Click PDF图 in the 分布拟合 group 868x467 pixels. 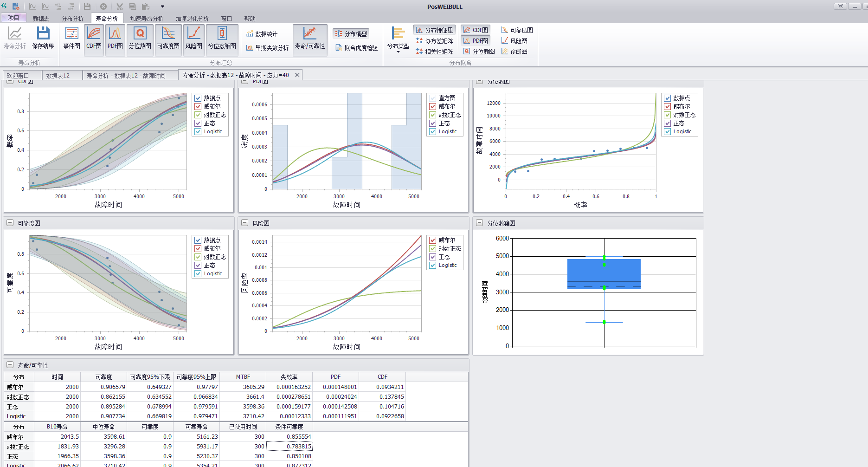coord(476,41)
